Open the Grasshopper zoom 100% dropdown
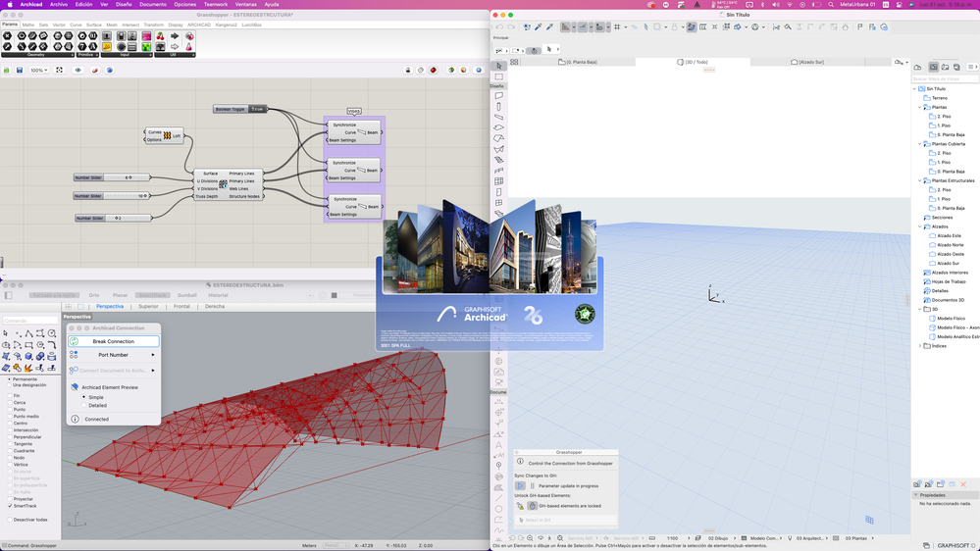 click(x=39, y=71)
